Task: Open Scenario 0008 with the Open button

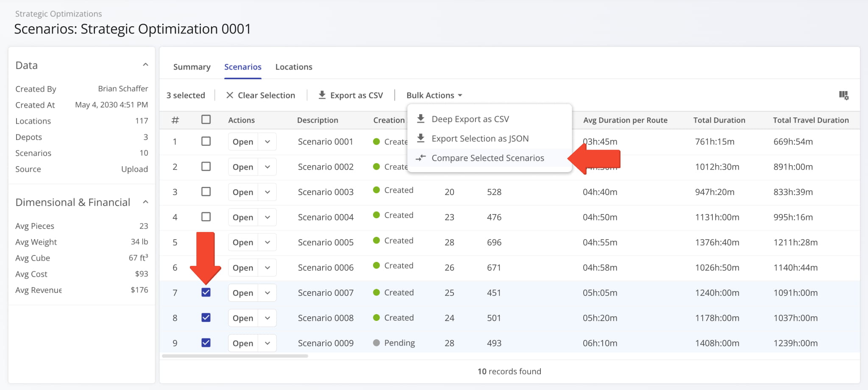Action: [243, 318]
